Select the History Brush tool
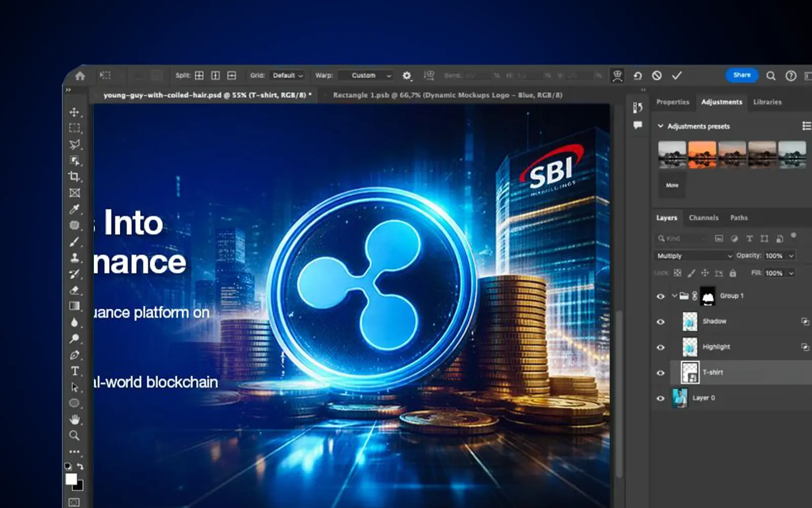The image size is (812, 508). coord(75,274)
